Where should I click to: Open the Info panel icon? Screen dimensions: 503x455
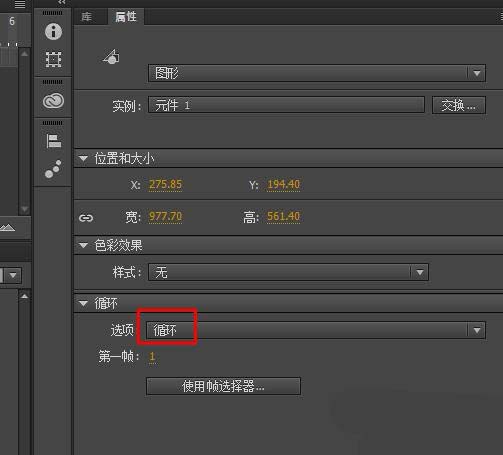53,32
